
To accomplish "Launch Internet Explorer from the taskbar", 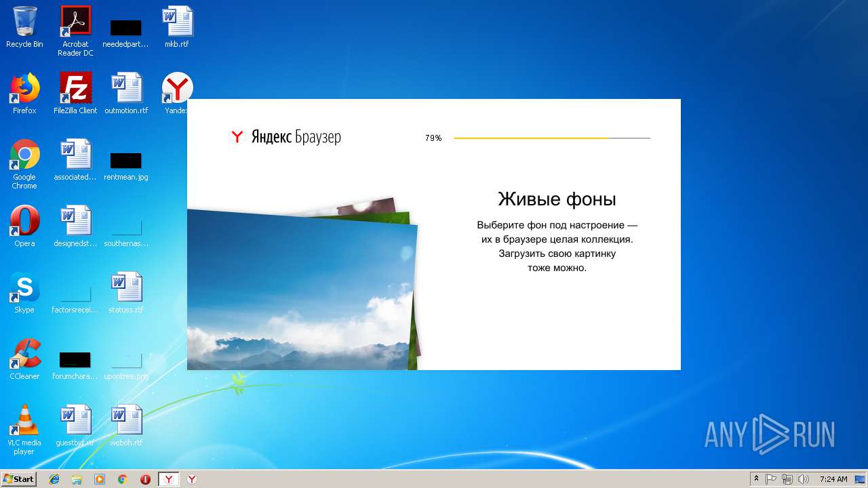I will (54, 479).
